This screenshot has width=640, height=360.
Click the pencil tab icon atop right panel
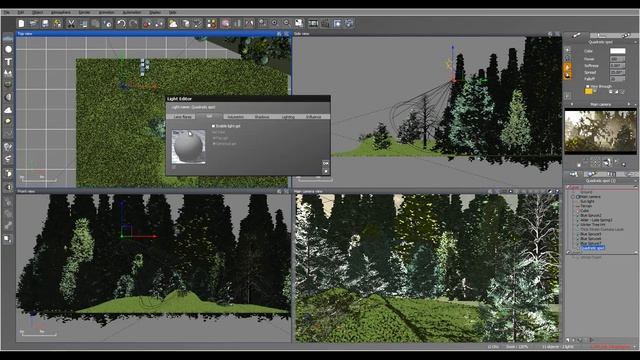(x=577, y=36)
